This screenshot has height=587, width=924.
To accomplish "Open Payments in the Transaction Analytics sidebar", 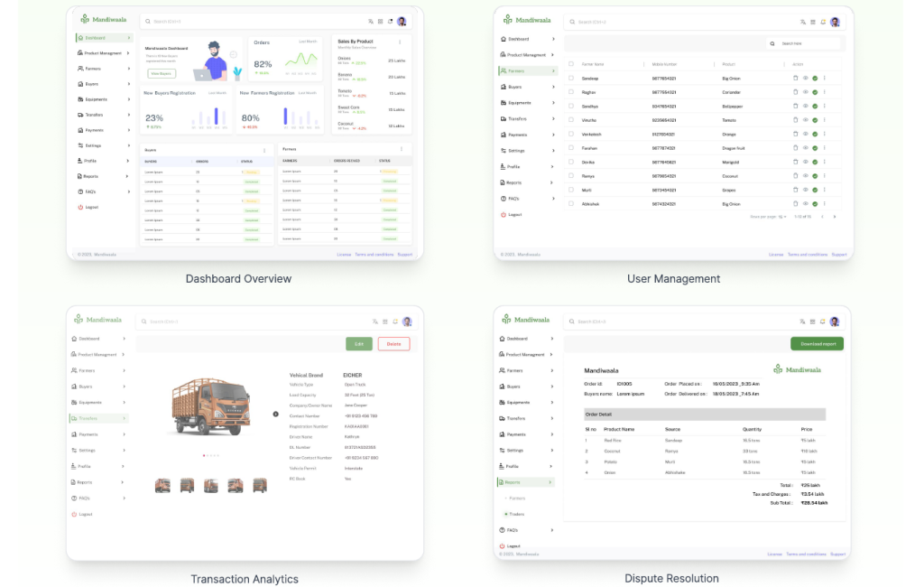I will [88, 434].
